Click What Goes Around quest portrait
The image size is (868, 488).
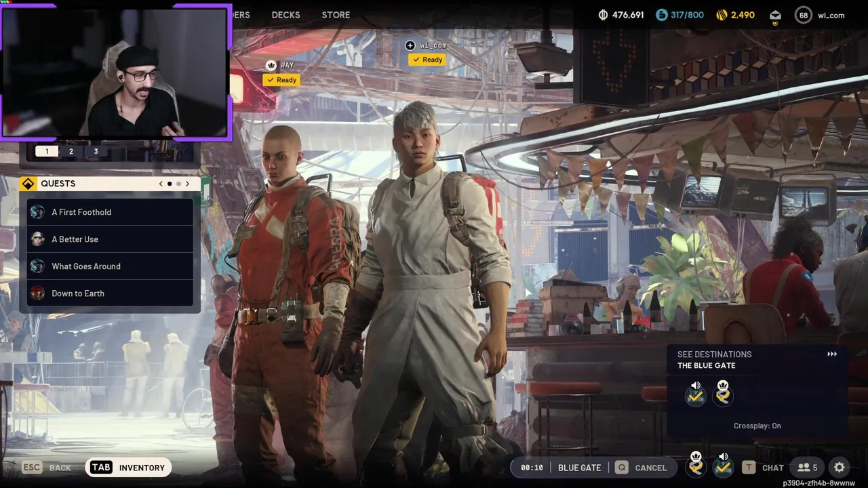coord(38,266)
